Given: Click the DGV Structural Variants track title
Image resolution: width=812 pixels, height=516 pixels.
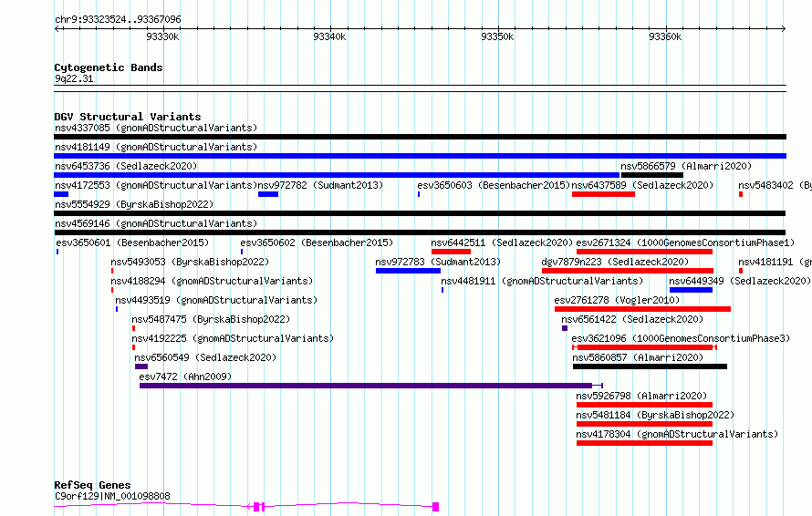Looking at the screenshot, I should tap(128, 117).
